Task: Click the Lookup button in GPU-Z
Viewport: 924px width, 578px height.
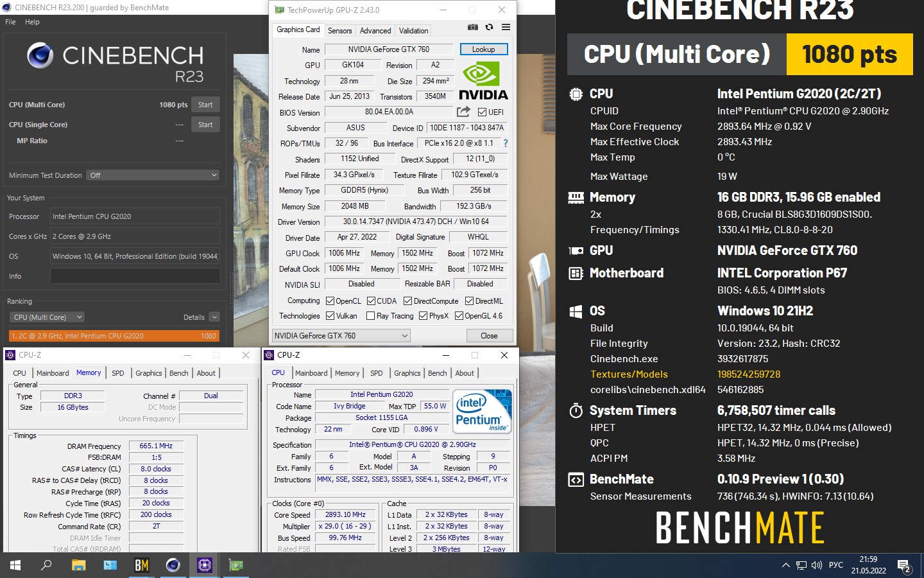Action: [484, 49]
